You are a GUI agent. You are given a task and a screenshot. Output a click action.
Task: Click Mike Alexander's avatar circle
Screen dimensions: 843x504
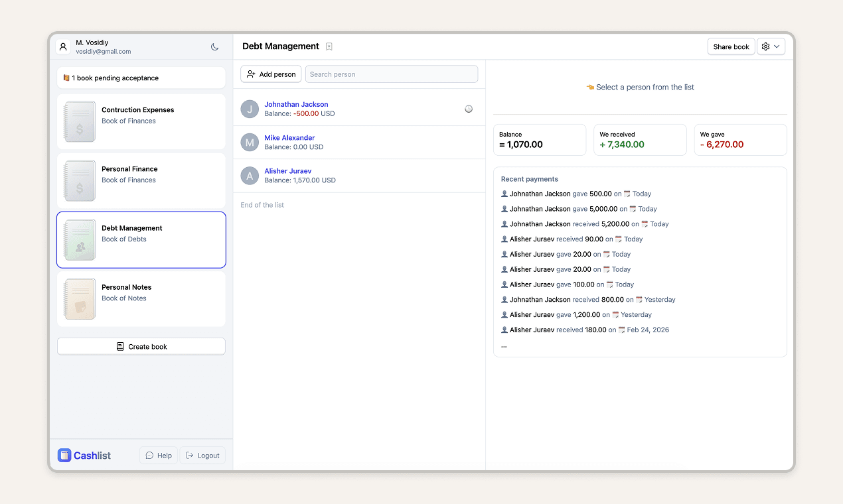coord(249,142)
